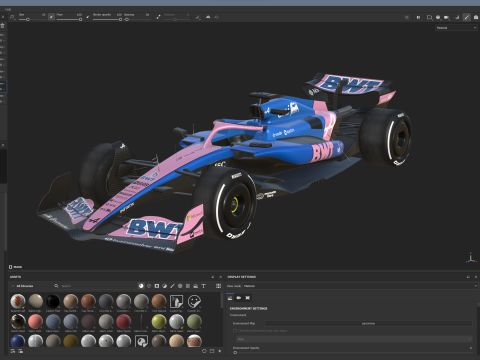Select the yellow-green fabric material
Viewport: 480px width, 360px height.
[159, 322]
